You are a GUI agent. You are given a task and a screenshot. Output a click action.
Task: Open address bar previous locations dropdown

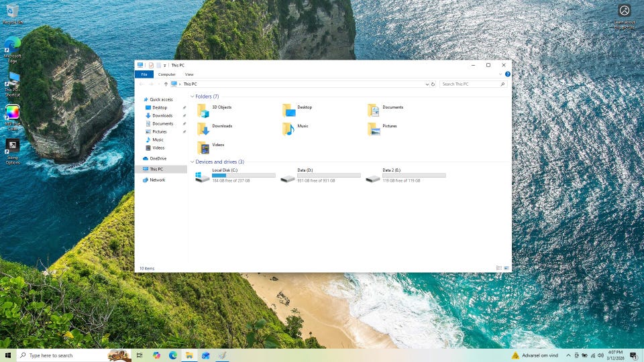427,84
